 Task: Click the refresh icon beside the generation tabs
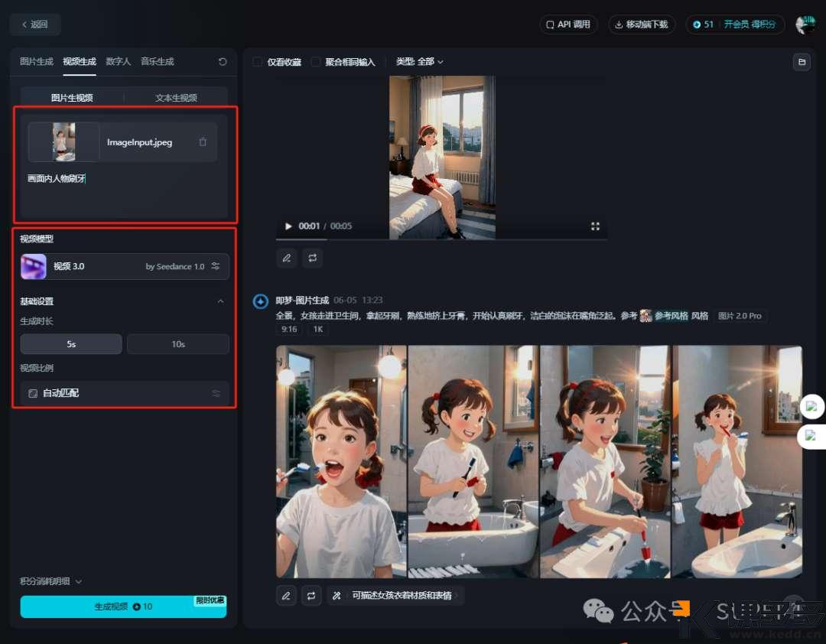tap(223, 62)
